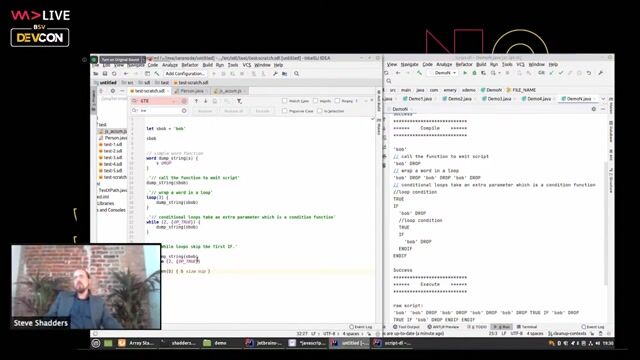Open UTF-8 encoding selector in script-dl status bar
This screenshot has width=640, height=360.
[x=516, y=333]
